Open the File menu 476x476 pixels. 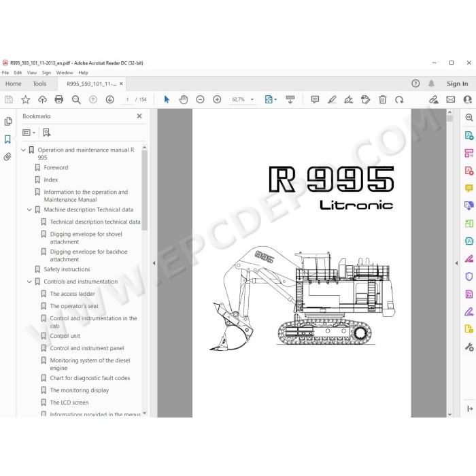point(5,73)
